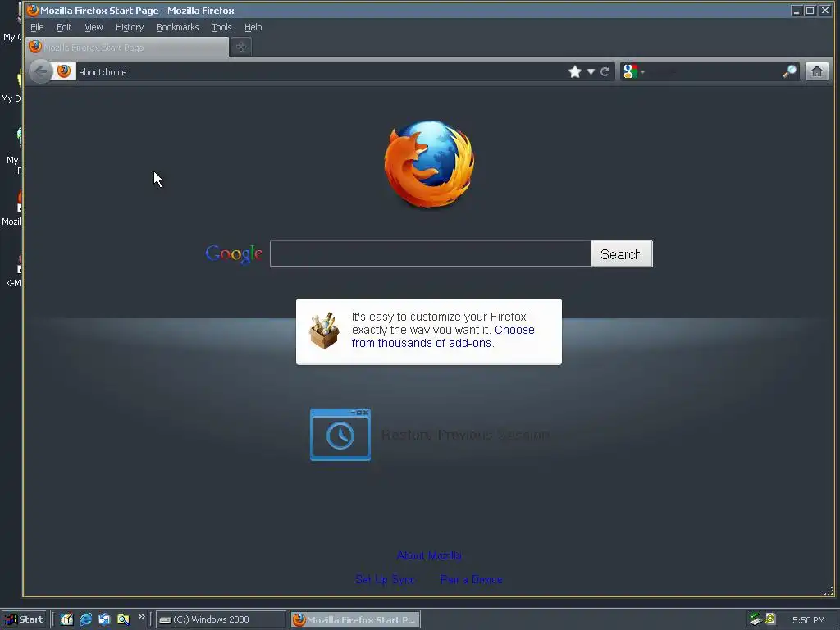This screenshot has width=840, height=630.
Task: Click the 5:50 PM clock
Action: coord(808,620)
